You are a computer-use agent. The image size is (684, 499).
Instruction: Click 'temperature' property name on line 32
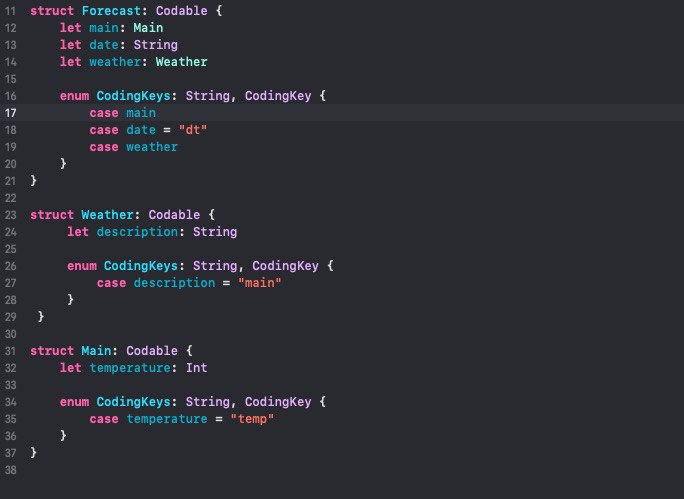[x=130, y=368]
